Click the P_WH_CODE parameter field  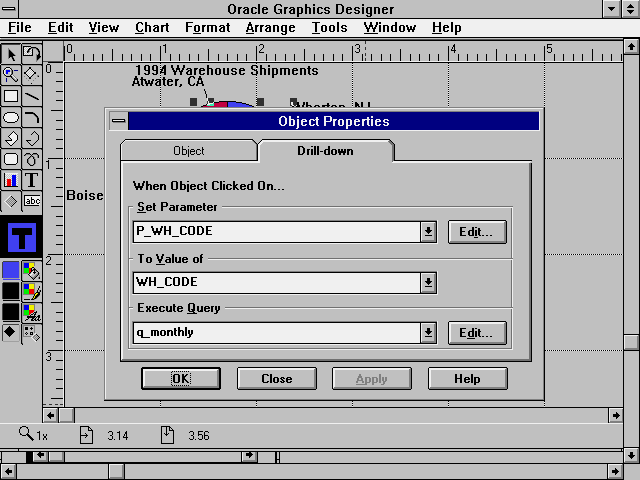click(x=276, y=232)
